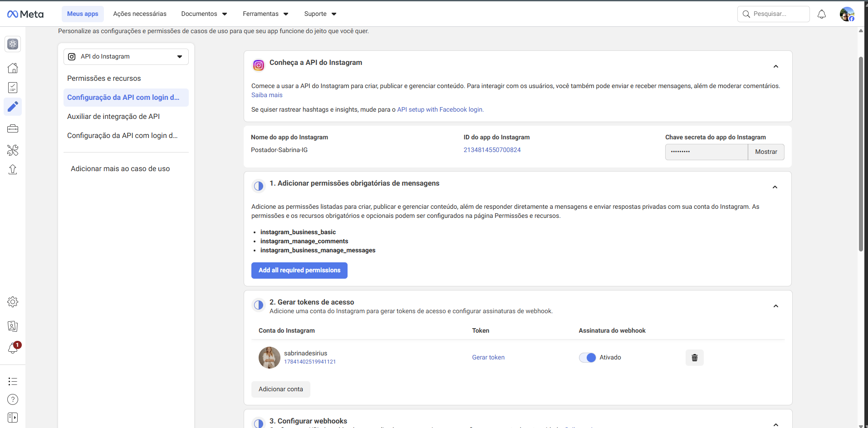Disable the webhook subscription toggle
The height and width of the screenshot is (428, 868).
coord(588,358)
